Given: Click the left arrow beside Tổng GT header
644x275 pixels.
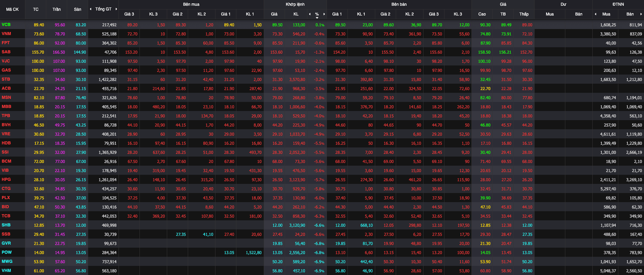Looking at the screenshot, I should point(91,9).
